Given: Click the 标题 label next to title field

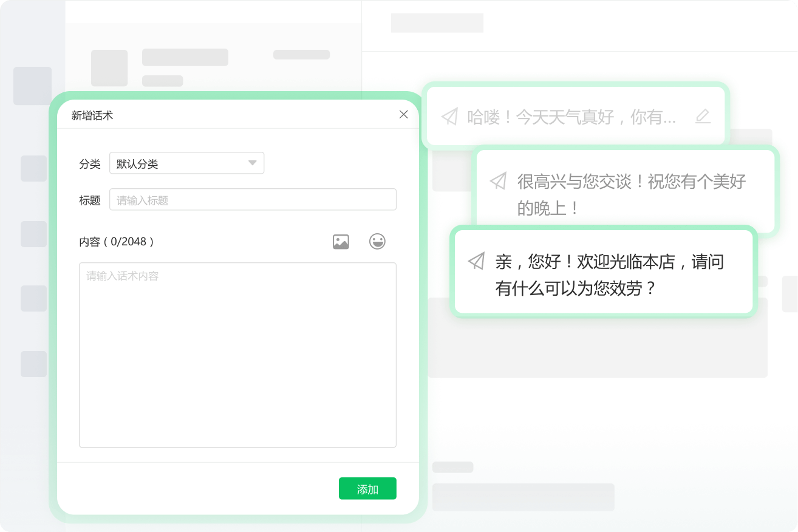Looking at the screenshot, I should [90, 199].
